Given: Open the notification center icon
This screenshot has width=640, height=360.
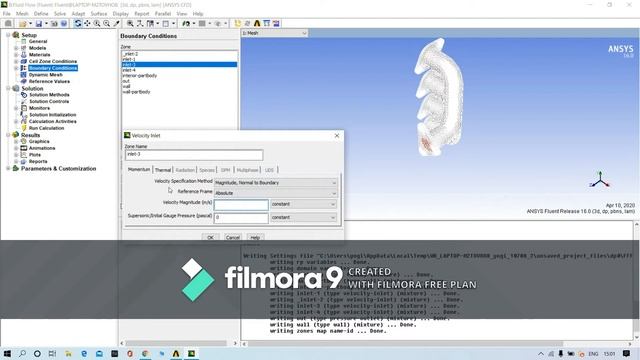Looking at the screenshot, I should point(627,353).
